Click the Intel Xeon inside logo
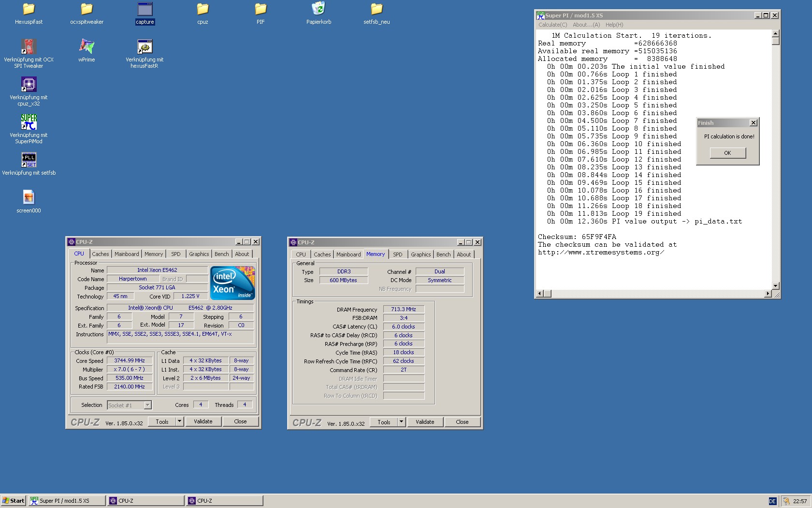This screenshot has width=812, height=508. click(x=232, y=283)
